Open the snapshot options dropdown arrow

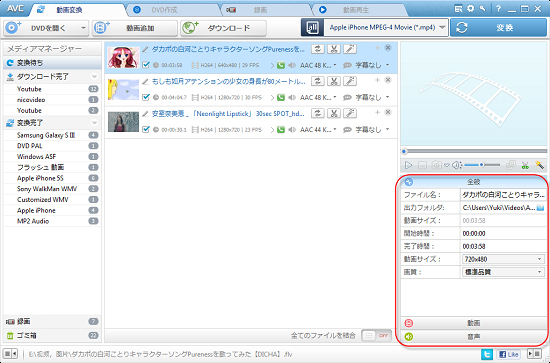click(447, 165)
